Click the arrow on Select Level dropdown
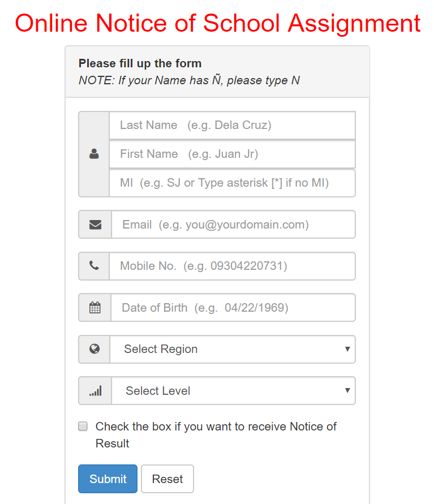The image size is (434, 504). [347, 390]
